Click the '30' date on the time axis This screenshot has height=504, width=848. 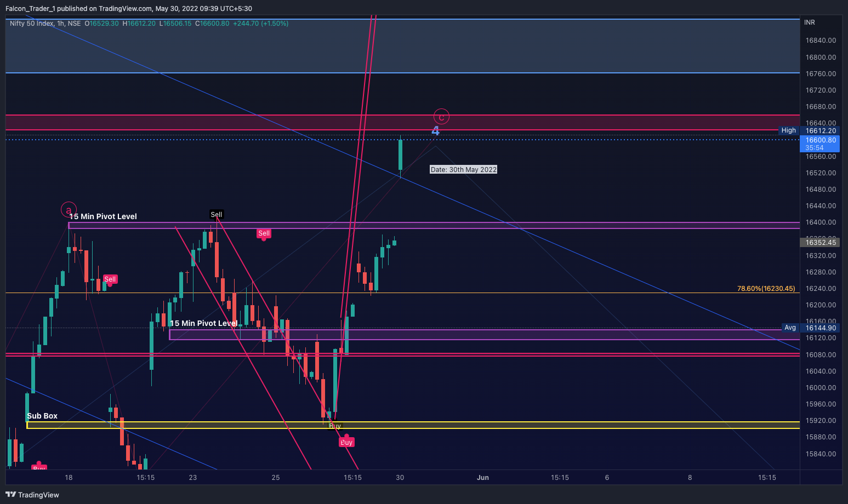point(400,477)
